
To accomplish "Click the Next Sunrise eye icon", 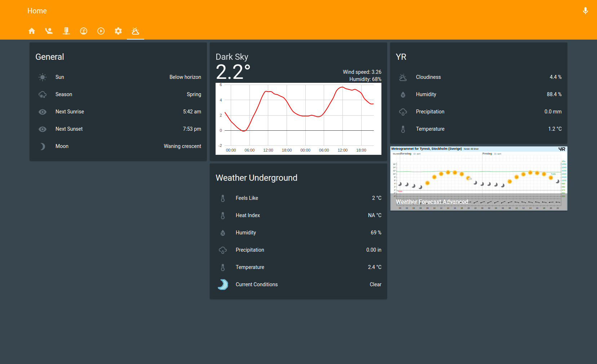I will (x=43, y=112).
